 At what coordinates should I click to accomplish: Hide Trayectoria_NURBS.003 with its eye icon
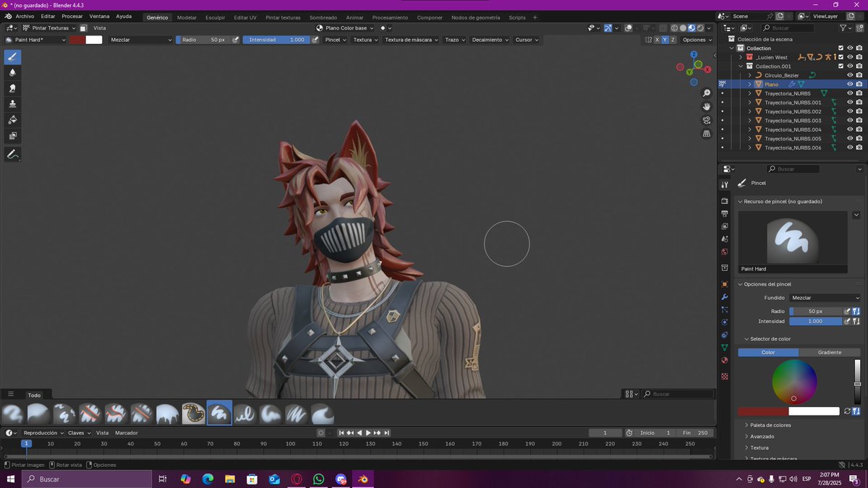click(850, 121)
